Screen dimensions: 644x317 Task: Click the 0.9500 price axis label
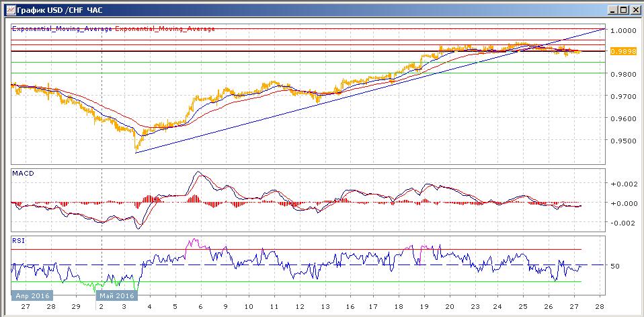pos(623,141)
